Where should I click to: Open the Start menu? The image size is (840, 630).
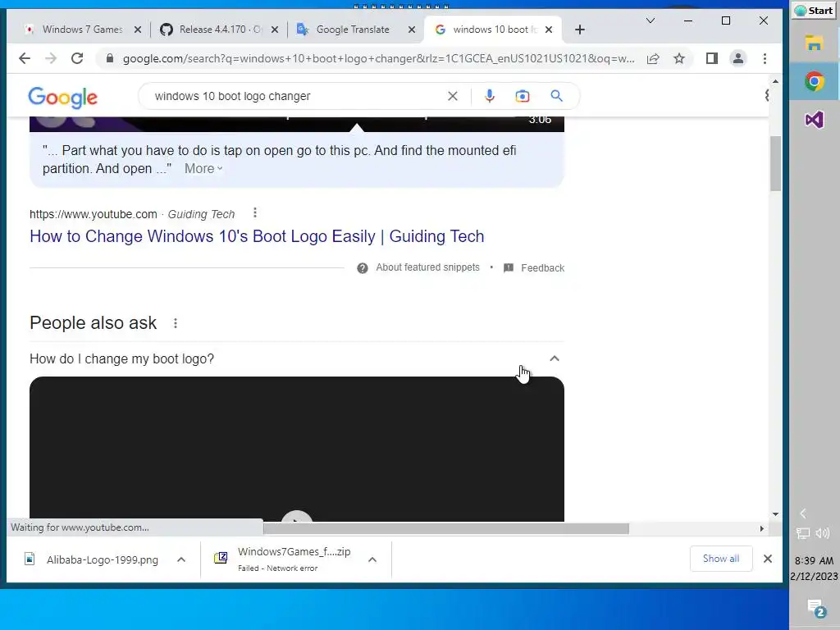pyautogui.click(x=814, y=11)
